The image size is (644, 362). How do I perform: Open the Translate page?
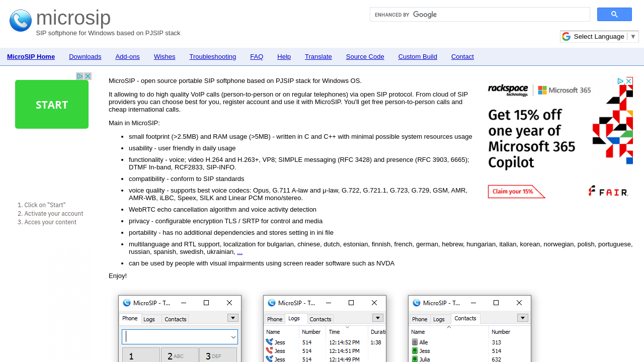[318, 57]
